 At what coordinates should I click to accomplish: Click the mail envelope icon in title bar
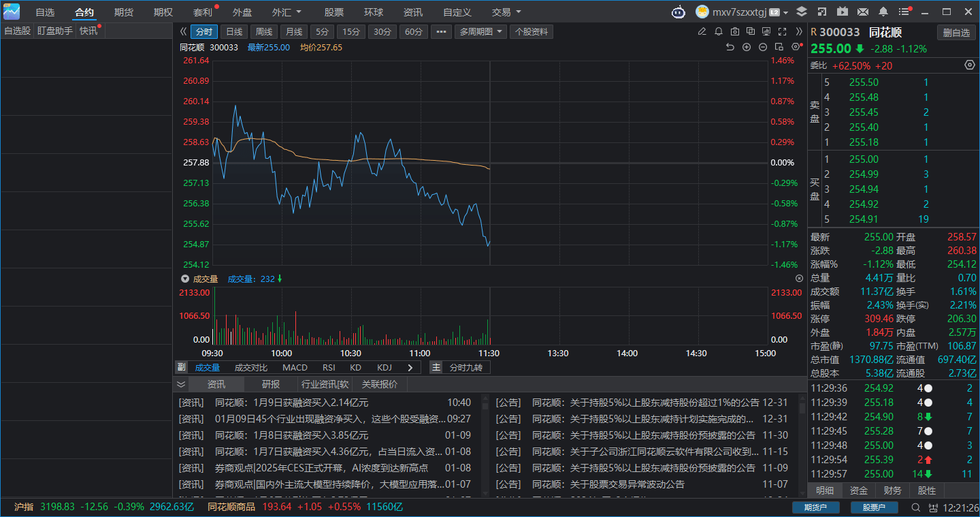click(863, 12)
